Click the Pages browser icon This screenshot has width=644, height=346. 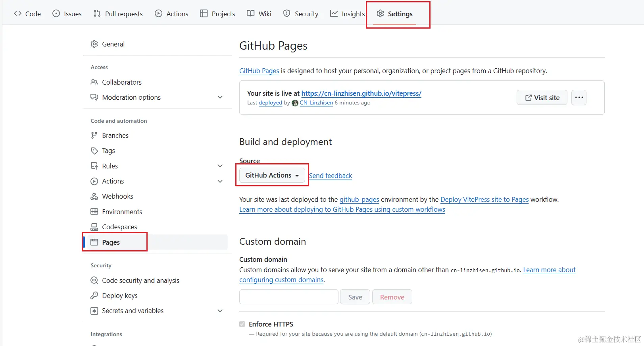[94, 242]
